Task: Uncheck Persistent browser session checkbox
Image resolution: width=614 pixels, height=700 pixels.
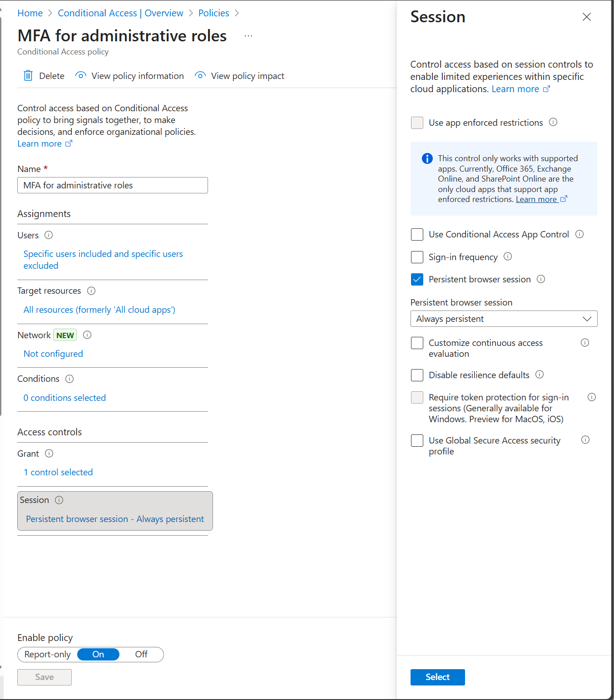Action: pos(417,279)
